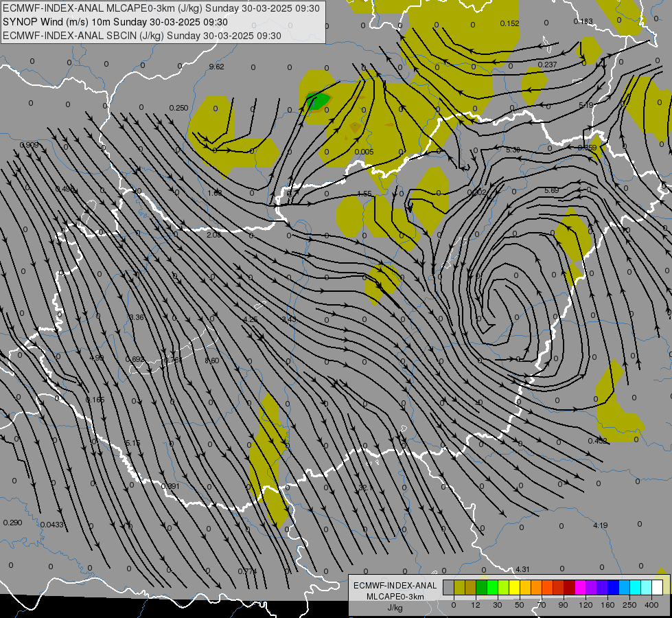Click the white legend swatch
The width and height of the screenshot is (672, 618).
pos(657,587)
